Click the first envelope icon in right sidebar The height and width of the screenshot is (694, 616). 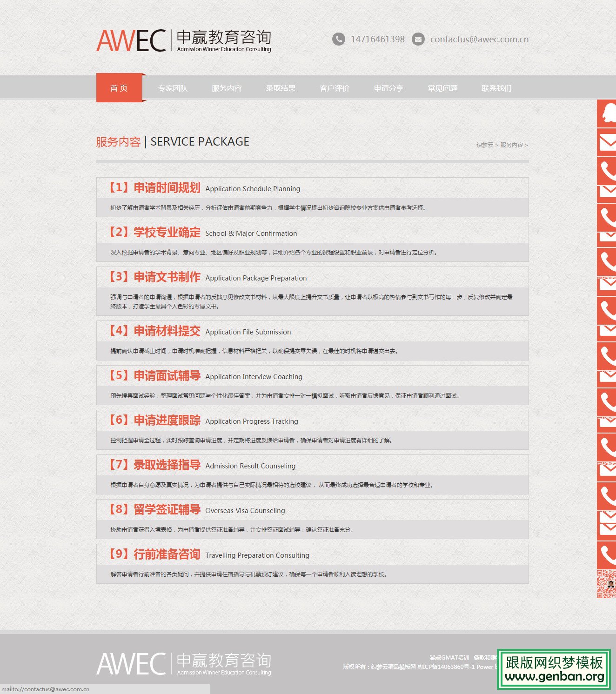click(607, 142)
